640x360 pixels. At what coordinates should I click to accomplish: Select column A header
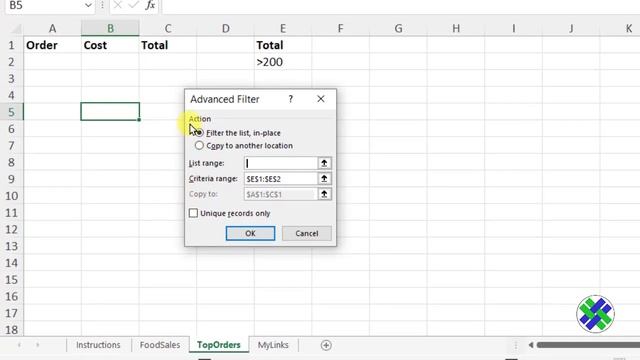(x=52, y=29)
